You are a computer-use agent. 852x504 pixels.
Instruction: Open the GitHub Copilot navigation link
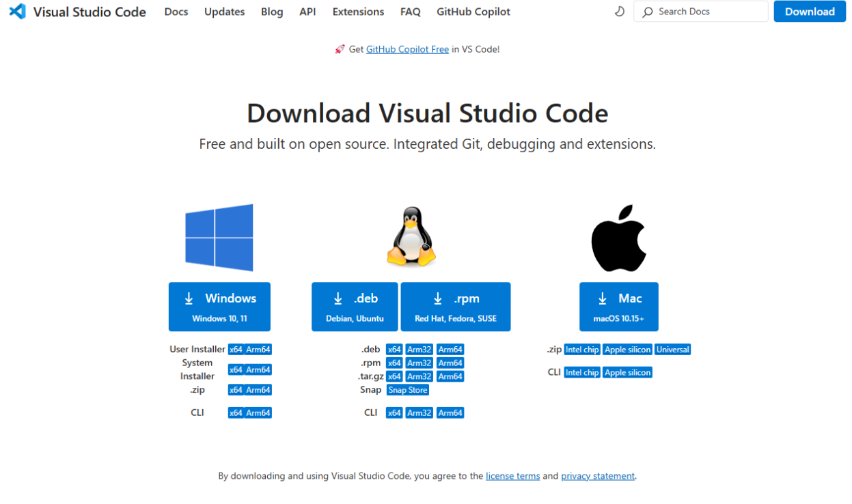tap(473, 12)
